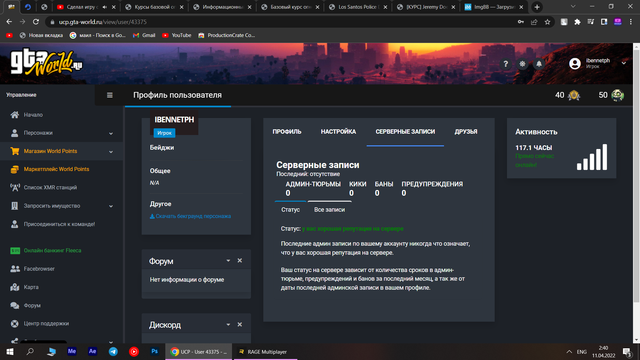Image resolution: width=640 pixels, height=360 pixels.
Task: Expand the Персонажи submenu chevron
Action: click(111, 133)
